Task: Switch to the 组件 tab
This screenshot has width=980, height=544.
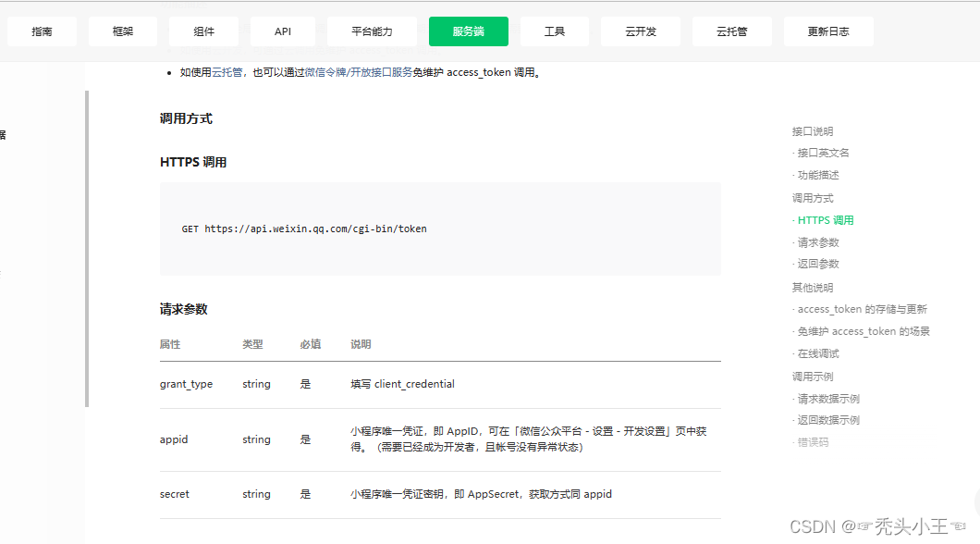Action: [203, 31]
